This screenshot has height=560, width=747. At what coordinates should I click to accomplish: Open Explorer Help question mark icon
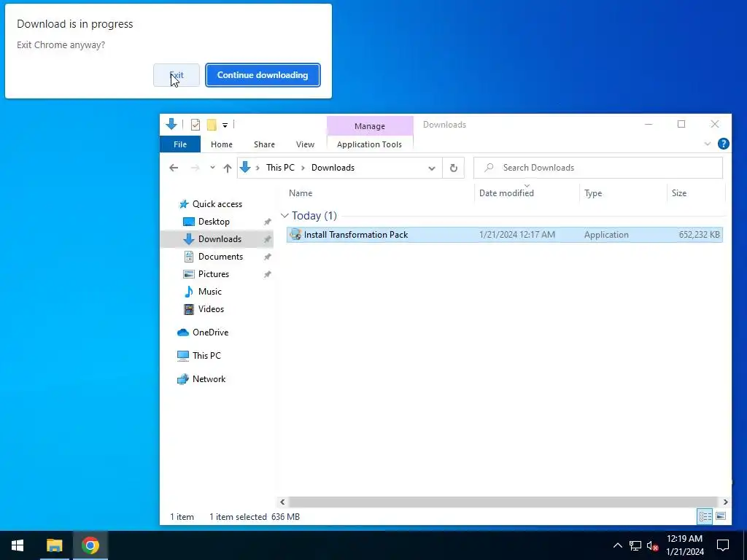point(723,144)
